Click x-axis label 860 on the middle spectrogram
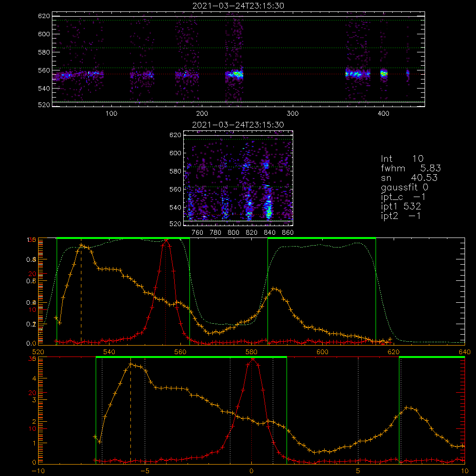Image resolution: width=476 pixels, height=476 pixels. point(288,233)
